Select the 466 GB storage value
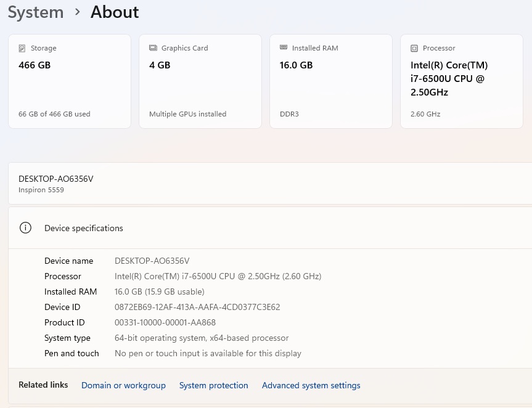 [x=35, y=65]
